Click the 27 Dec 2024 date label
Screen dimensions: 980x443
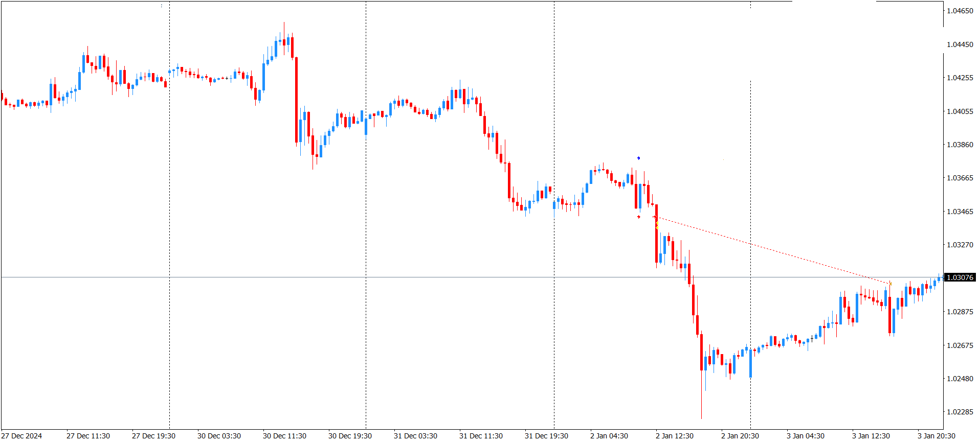coord(22,436)
